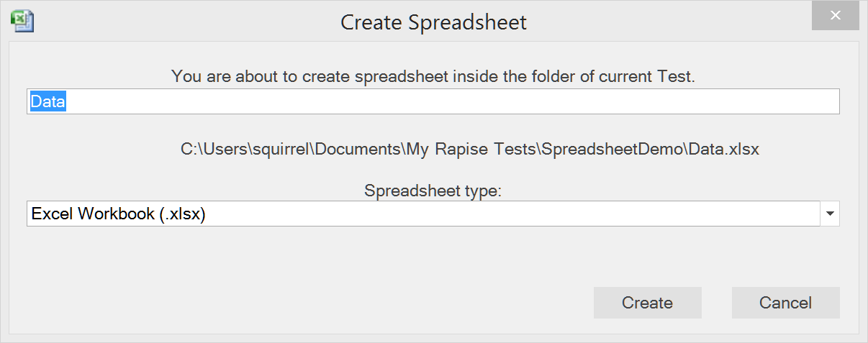This screenshot has height=343, width=868.
Task: Click the squirrel username in the path
Action: pos(279,150)
